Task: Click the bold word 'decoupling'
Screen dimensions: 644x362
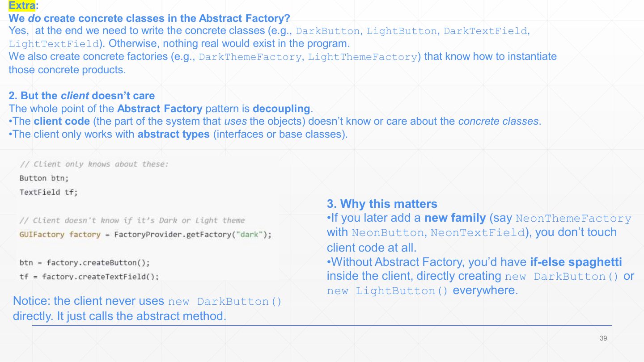Action: click(281, 109)
